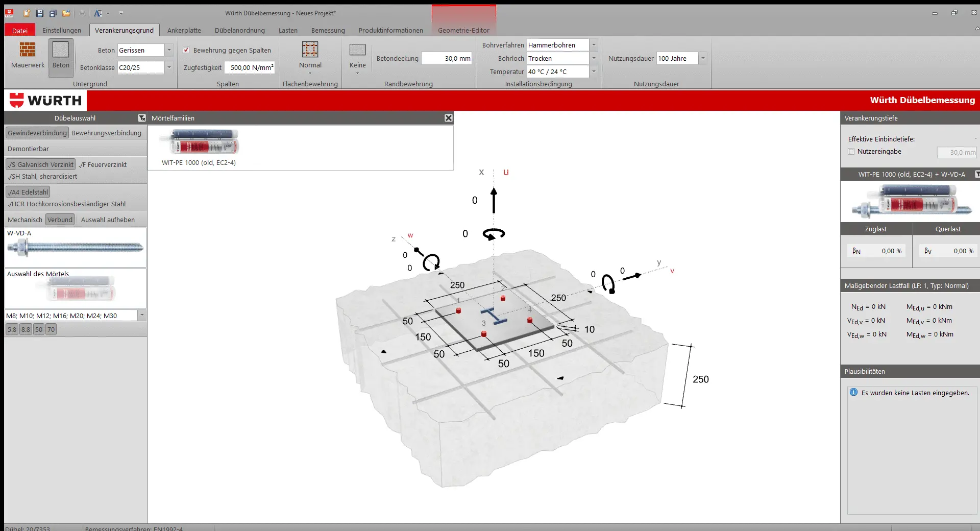Select red anchor number 3 on the plate
The width and height of the screenshot is (980, 531).
coord(484,333)
